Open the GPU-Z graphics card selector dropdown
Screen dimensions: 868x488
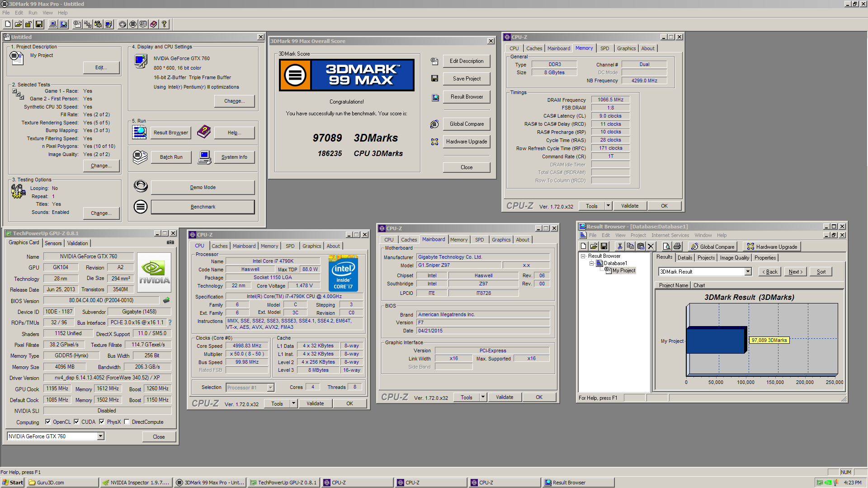pyautogui.click(x=101, y=436)
